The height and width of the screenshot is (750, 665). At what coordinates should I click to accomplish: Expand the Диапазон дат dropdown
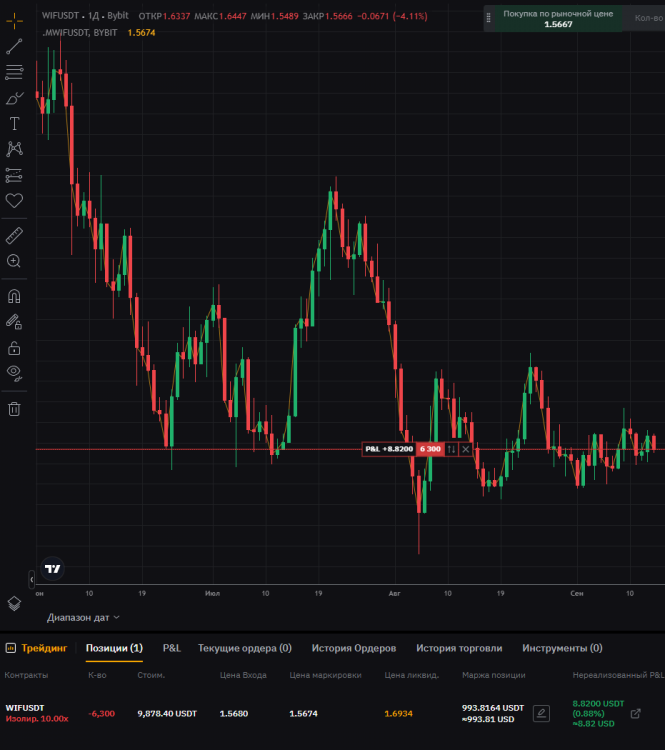pos(83,617)
